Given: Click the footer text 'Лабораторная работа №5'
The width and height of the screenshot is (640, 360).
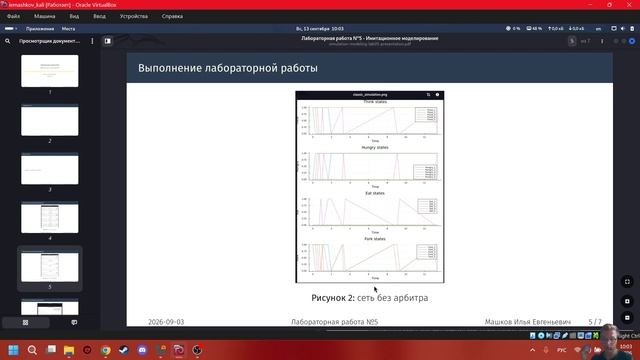Looking at the screenshot, I should (335, 322).
